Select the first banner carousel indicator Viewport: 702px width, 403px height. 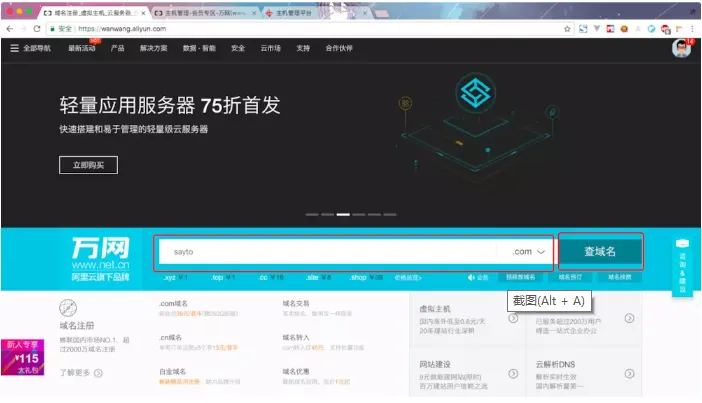coord(312,214)
